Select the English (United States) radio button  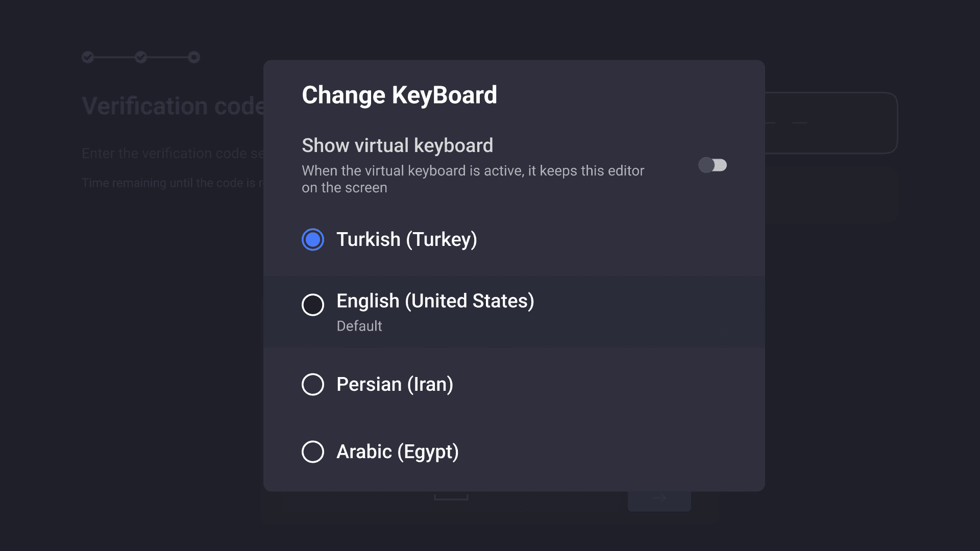(313, 305)
